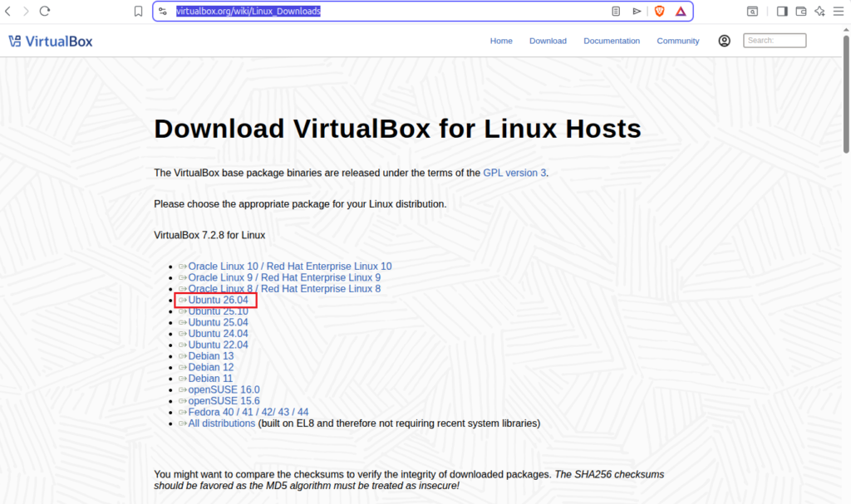The image size is (851, 504).
Task: Open Brave Shields lion icon
Action: (659, 11)
